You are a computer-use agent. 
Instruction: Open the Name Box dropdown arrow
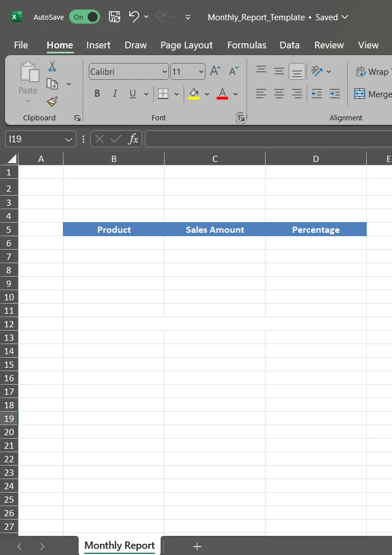pos(69,139)
